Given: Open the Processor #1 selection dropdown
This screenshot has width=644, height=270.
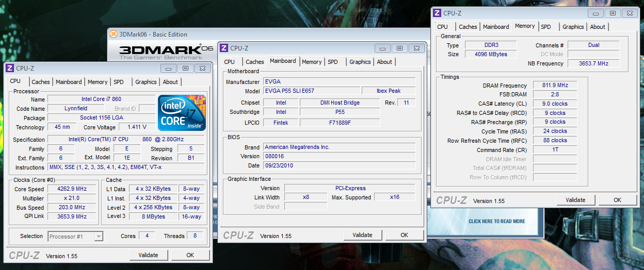Looking at the screenshot, I should tap(76, 237).
